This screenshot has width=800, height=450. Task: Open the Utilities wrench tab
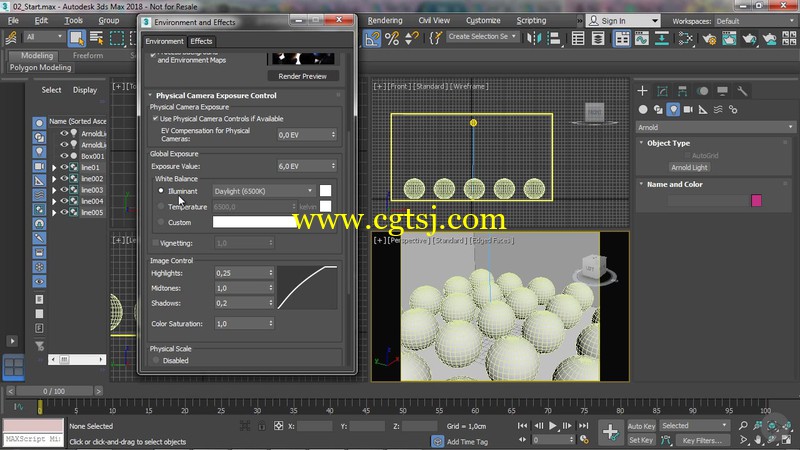click(x=742, y=91)
